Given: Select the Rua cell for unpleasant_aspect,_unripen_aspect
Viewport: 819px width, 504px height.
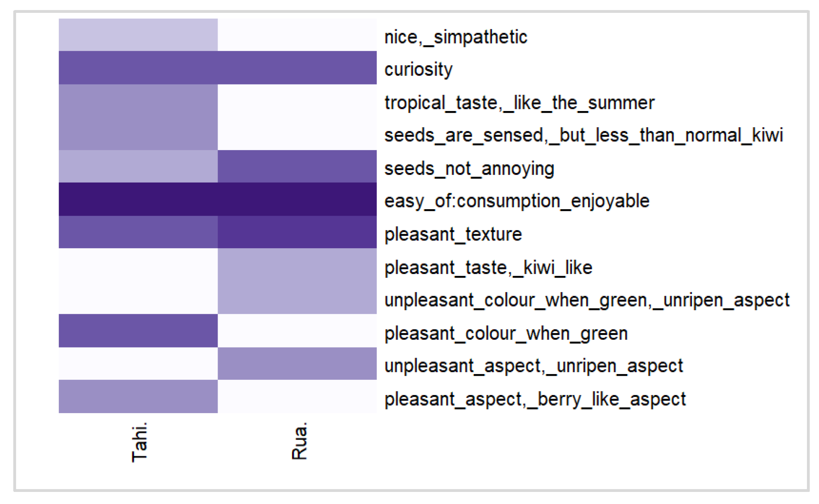Looking at the screenshot, I should pyautogui.click(x=297, y=364).
